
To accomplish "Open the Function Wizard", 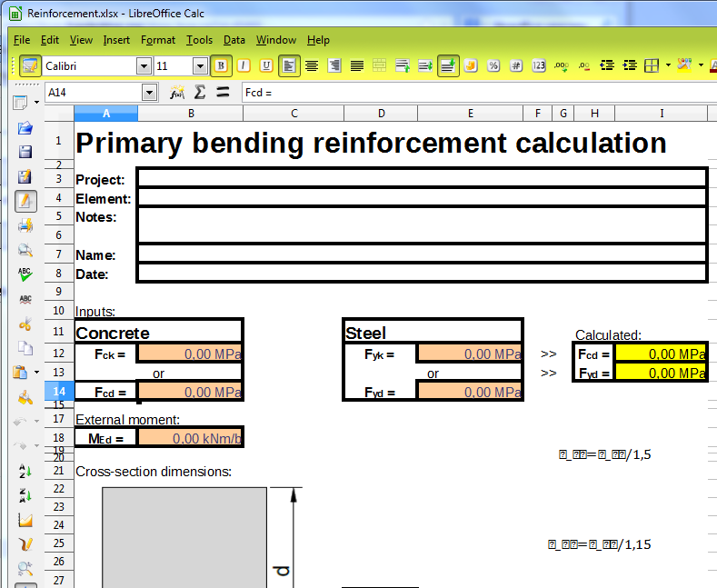I will [177, 92].
